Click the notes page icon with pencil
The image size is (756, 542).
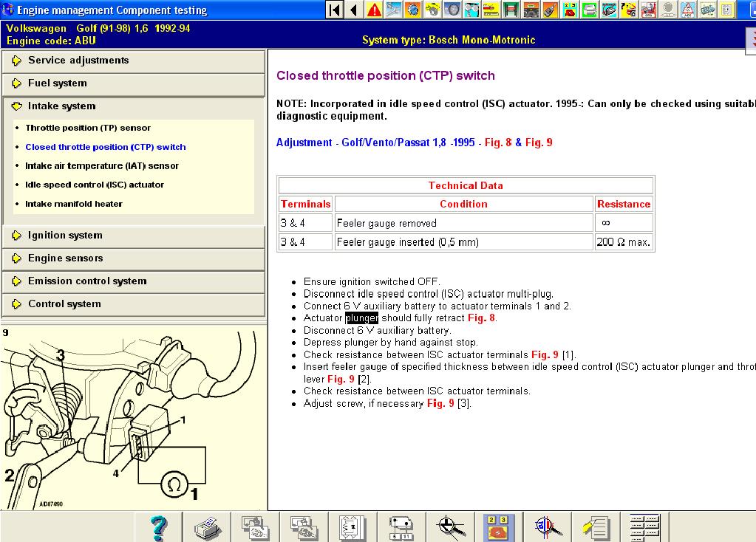pos(595,527)
